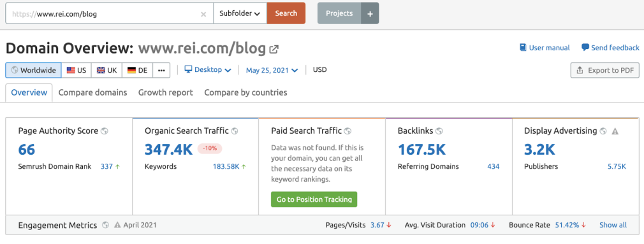Open the Subfolder dropdown

click(x=240, y=13)
